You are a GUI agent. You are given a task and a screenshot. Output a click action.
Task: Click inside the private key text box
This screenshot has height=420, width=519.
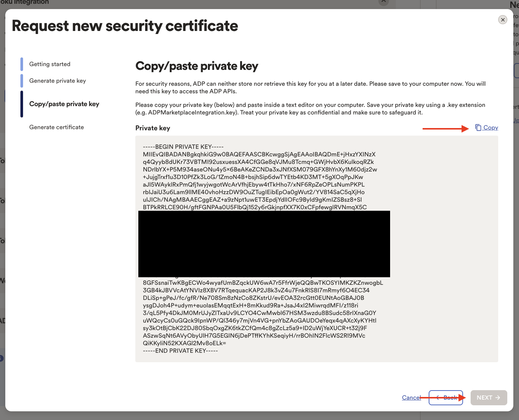point(317,249)
